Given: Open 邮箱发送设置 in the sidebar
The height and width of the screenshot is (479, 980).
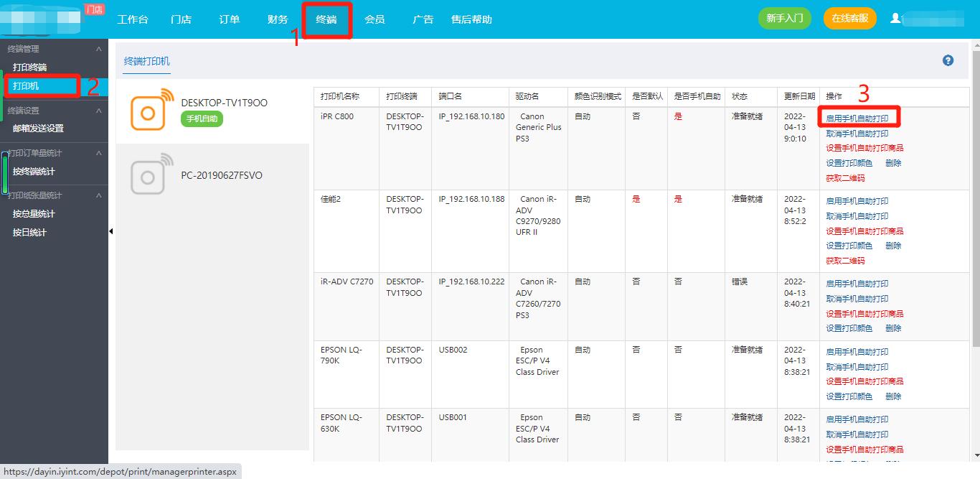Looking at the screenshot, I should 38,129.
